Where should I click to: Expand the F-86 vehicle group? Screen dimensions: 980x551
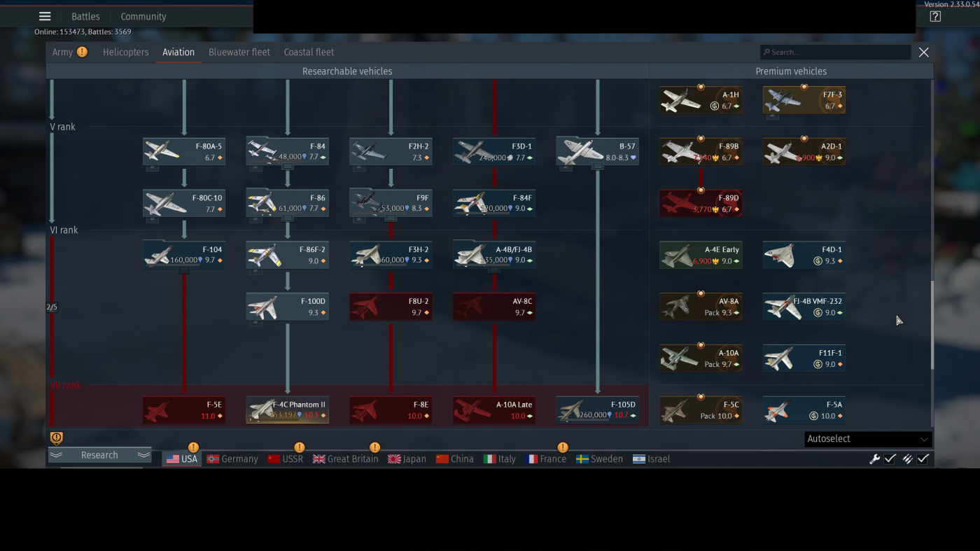tap(287, 218)
